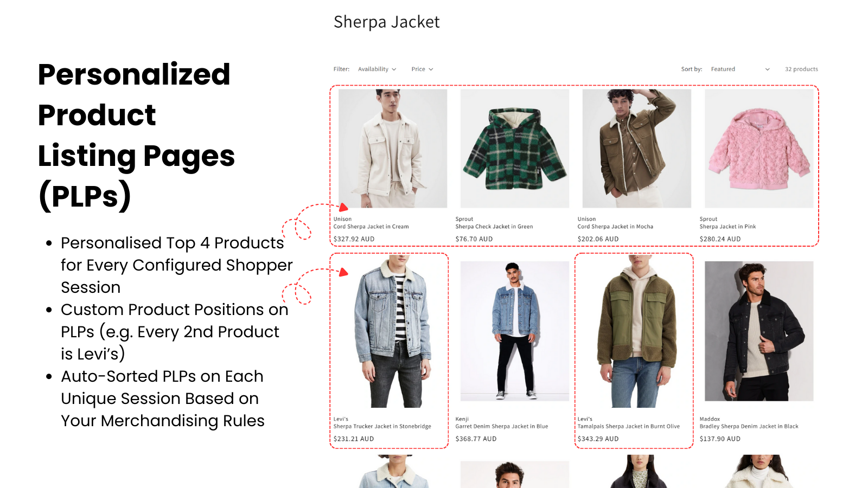Open the Levi's Stonebridge trucker jacket photo
The height and width of the screenshot is (488, 868).
[x=393, y=331]
